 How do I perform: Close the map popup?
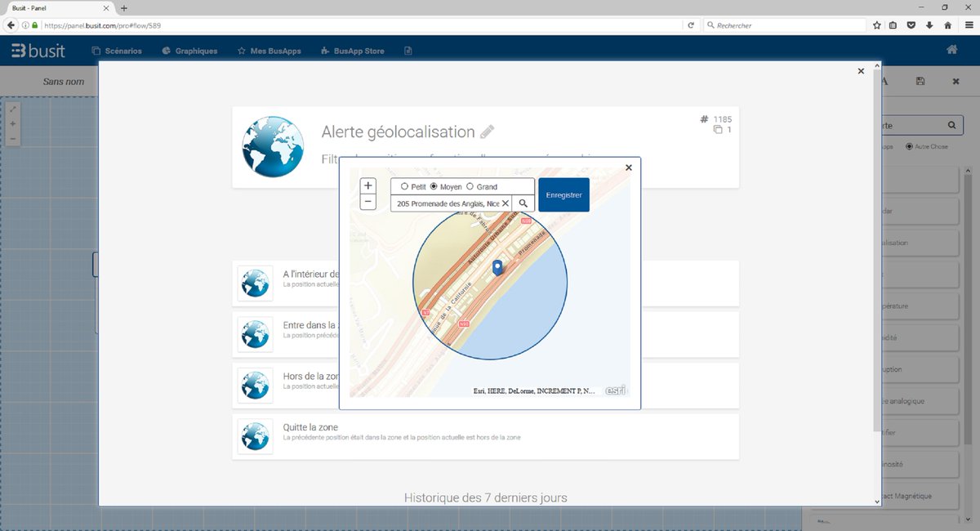point(628,167)
